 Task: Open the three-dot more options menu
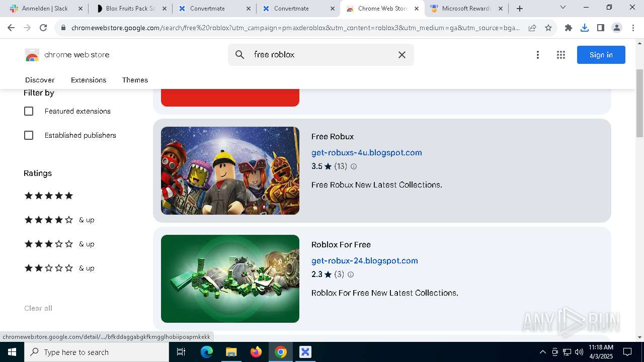pos(538,55)
